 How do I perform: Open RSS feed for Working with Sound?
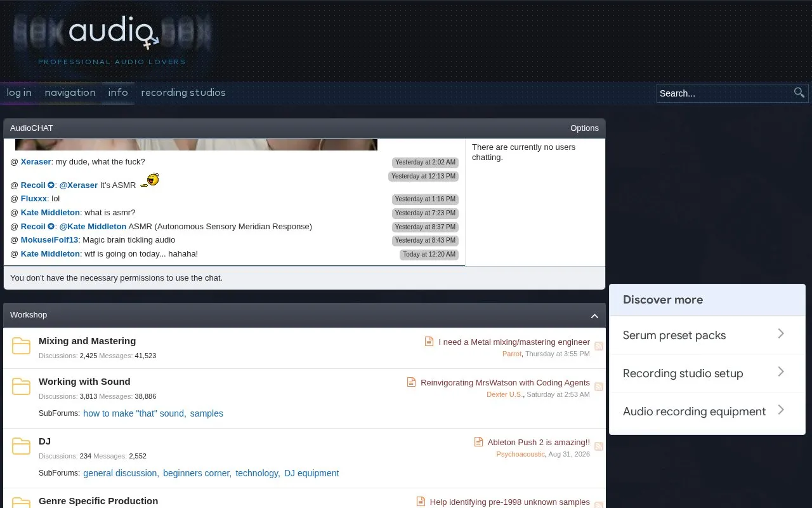coord(599,387)
